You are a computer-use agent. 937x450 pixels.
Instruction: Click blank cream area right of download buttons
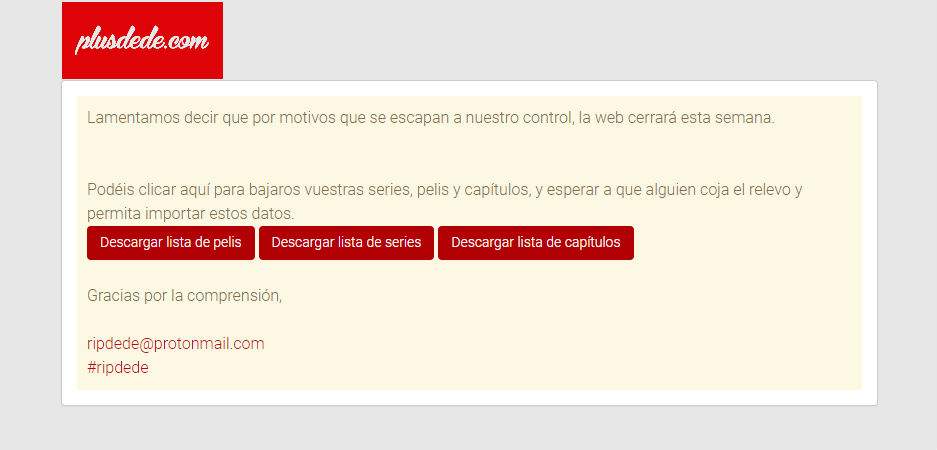[747, 243]
